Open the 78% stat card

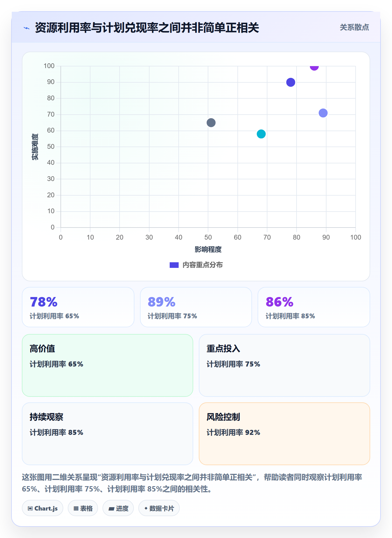click(78, 307)
